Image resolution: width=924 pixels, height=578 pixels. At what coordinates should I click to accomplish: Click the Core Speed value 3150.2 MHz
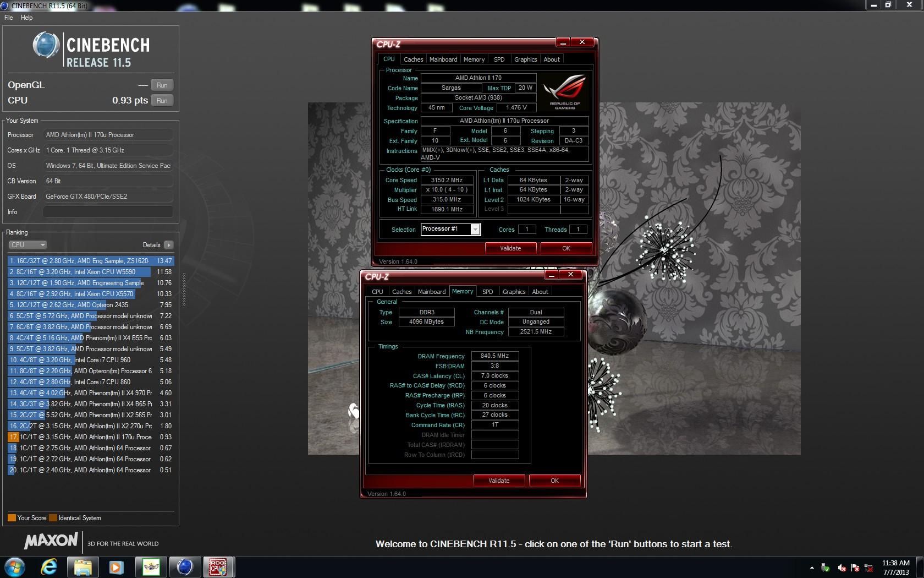[447, 180]
